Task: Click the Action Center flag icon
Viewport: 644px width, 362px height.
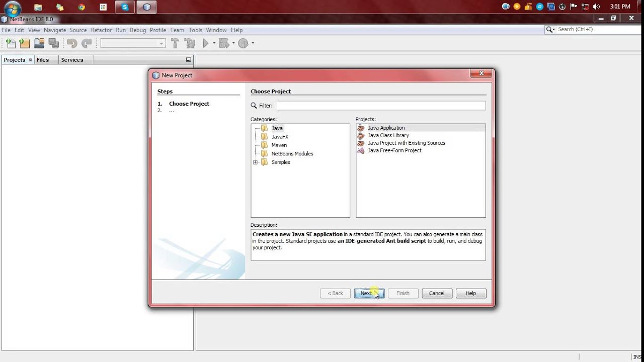Action: (x=574, y=7)
